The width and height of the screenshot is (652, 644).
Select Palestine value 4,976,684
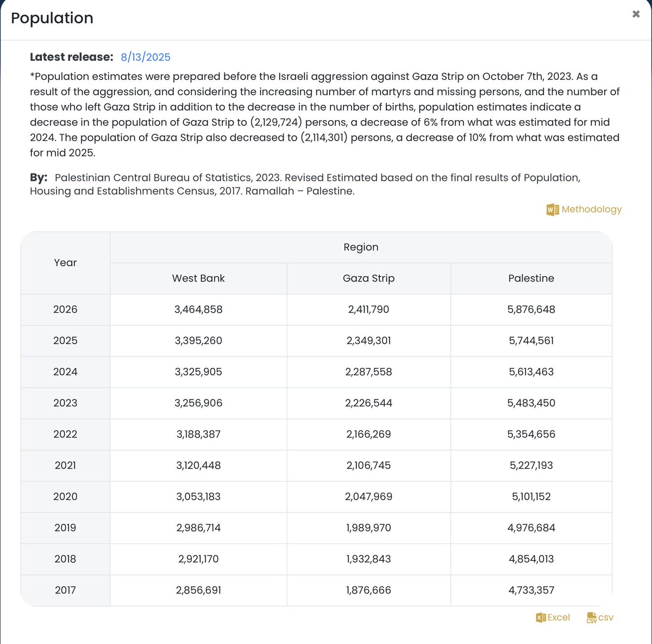click(x=531, y=528)
